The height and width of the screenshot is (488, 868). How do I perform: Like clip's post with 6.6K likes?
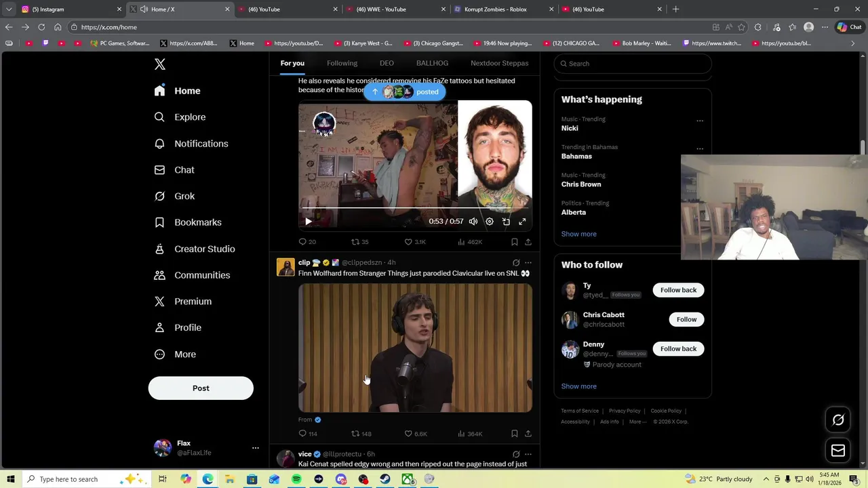(x=416, y=434)
